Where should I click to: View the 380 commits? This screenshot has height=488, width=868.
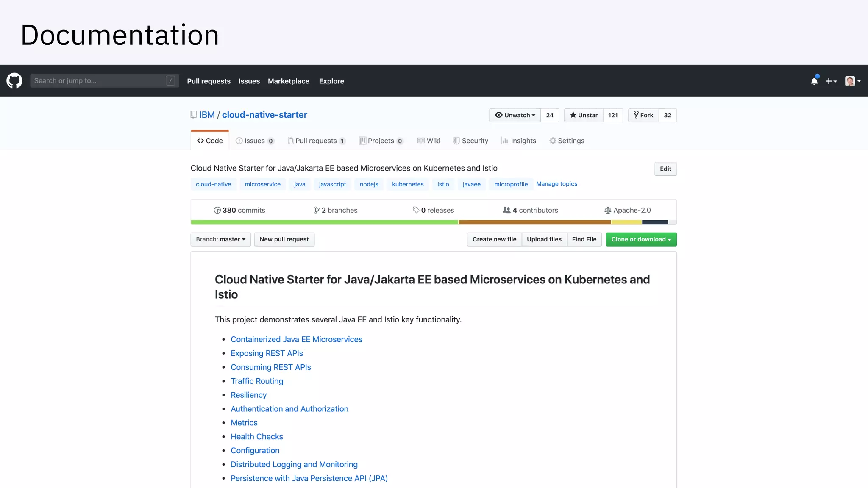click(x=239, y=210)
